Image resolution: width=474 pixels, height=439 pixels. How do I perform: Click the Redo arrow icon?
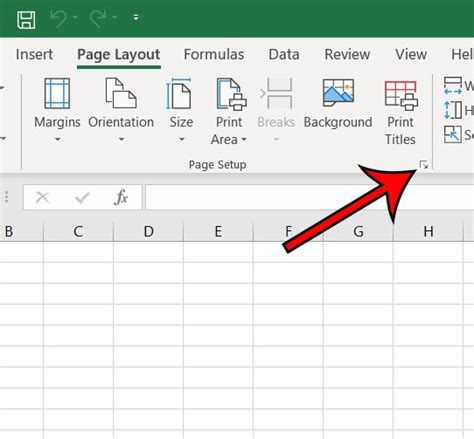[x=98, y=18]
